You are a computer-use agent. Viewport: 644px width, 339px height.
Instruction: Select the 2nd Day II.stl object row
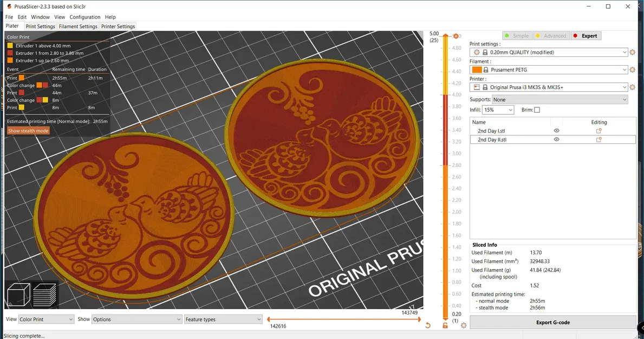[553, 139]
